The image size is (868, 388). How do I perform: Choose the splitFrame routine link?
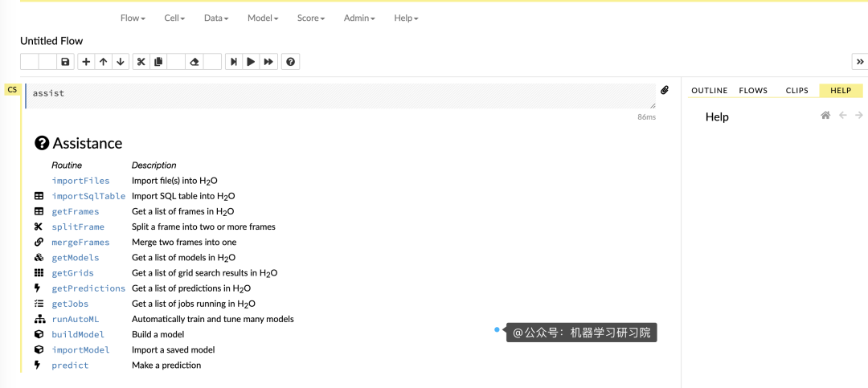[x=78, y=227]
